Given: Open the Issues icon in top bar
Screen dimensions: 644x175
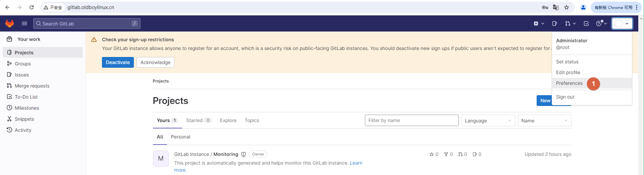Looking at the screenshot, I should (554, 23).
